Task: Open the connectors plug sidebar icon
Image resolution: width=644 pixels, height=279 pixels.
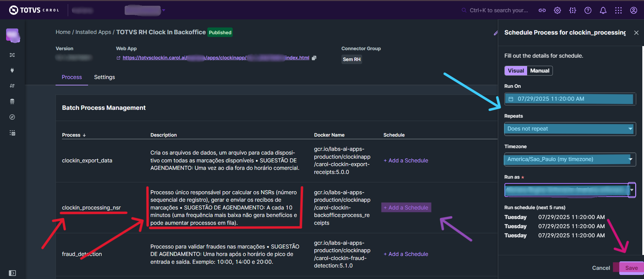Action: pyautogui.click(x=12, y=70)
